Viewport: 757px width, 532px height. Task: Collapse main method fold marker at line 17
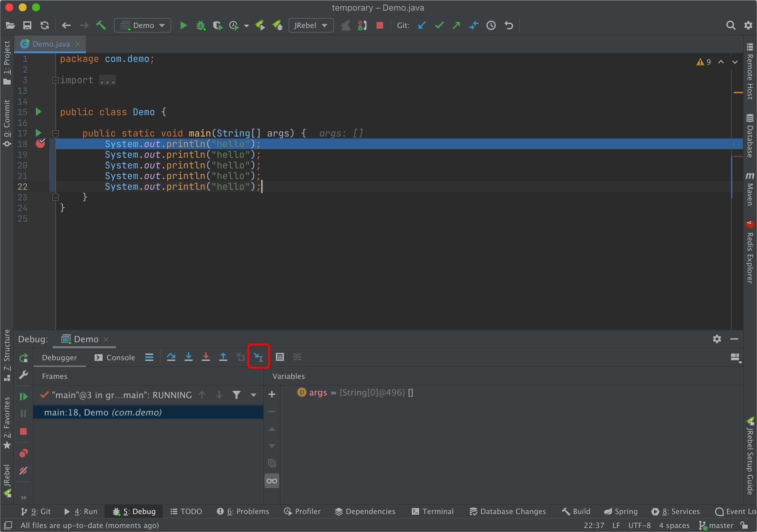56,133
